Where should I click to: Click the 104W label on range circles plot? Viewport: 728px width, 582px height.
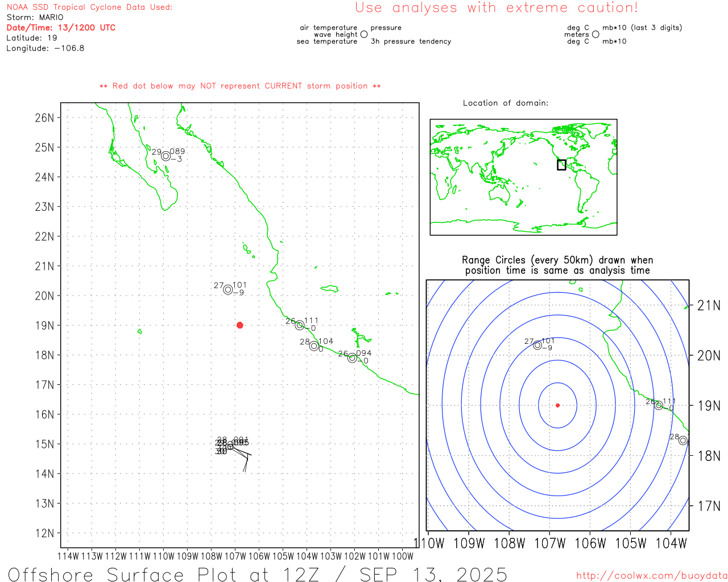tap(671, 543)
